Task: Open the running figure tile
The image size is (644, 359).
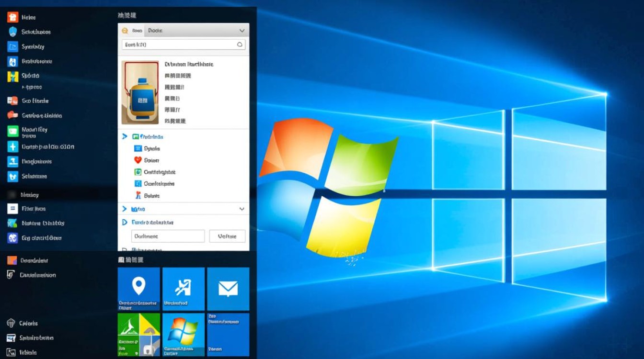Action: (183, 288)
